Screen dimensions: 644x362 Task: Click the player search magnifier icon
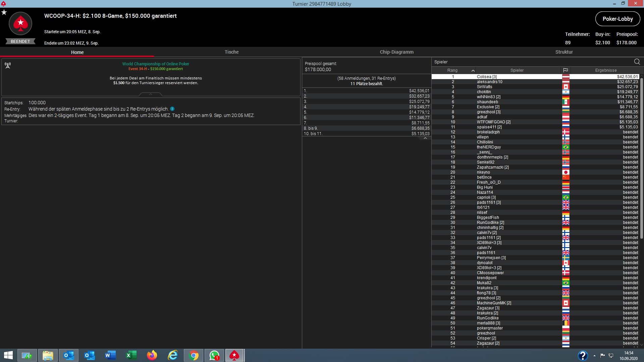(x=637, y=62)
